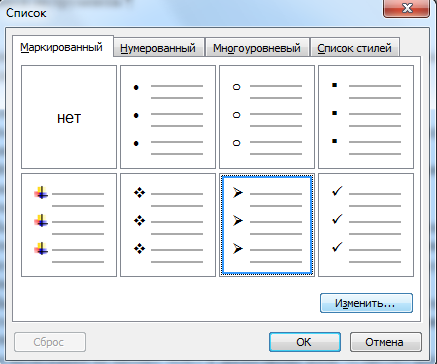
Task: Close the Список dialog window
Action: click(x=407, y=8)
